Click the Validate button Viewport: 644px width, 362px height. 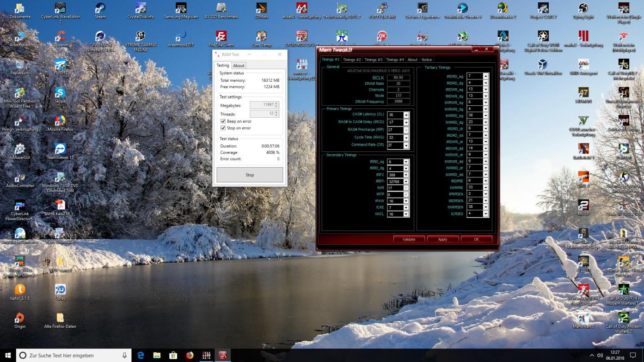(409, 239)
